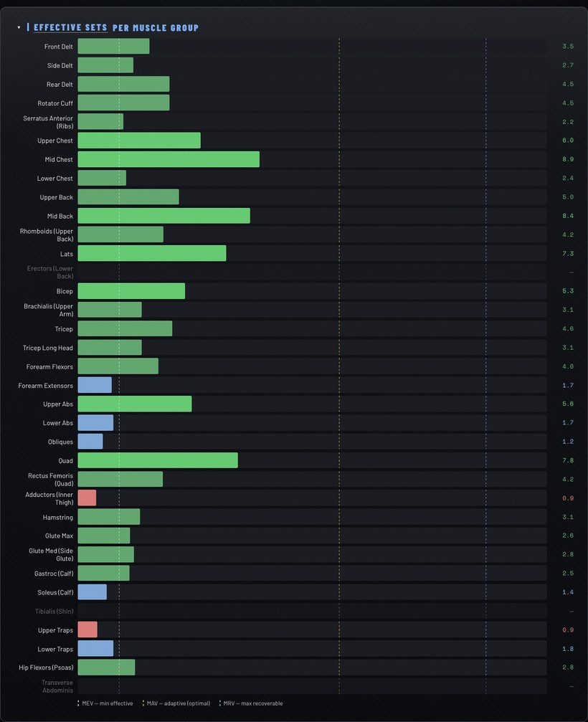588x722 pixels.
Task: Click the Effective Sets underlined heading
Action: click(70, 28)
